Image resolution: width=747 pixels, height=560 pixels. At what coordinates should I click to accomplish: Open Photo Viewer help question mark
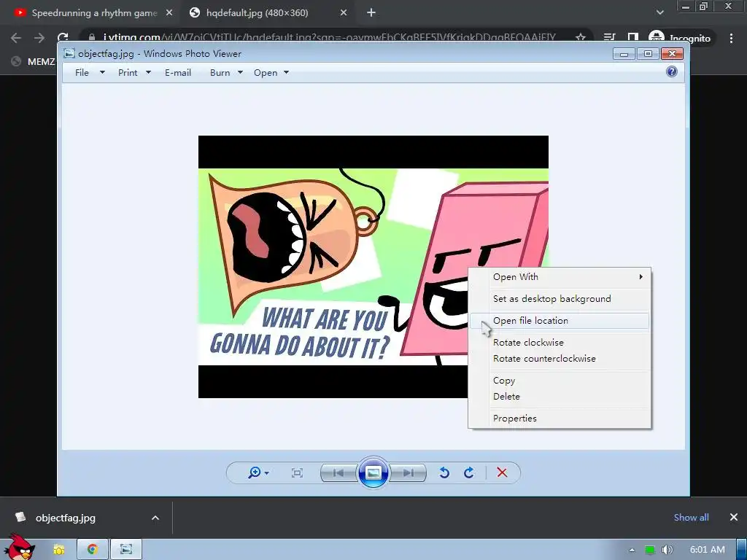coord(672,71)
